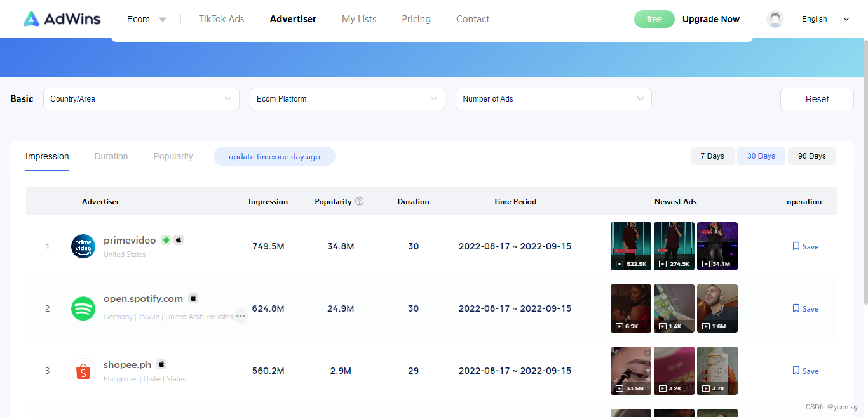Click the primevideo advertiser name
Screen dimensions: 868x417
click(130, 241)
